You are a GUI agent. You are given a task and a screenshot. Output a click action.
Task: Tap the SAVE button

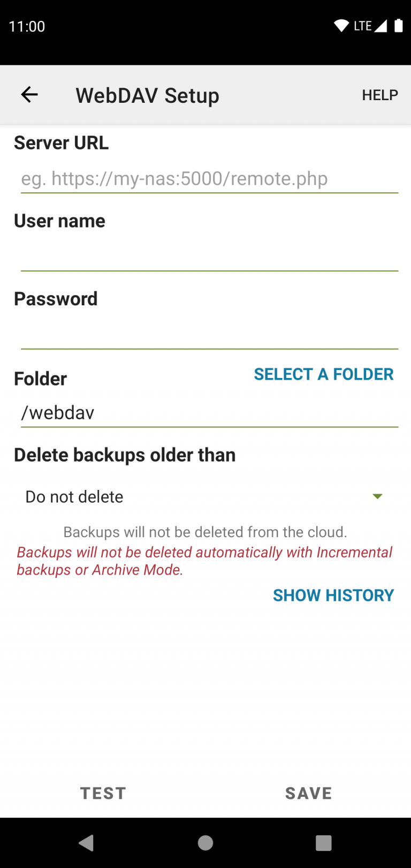tap(308, 793)
